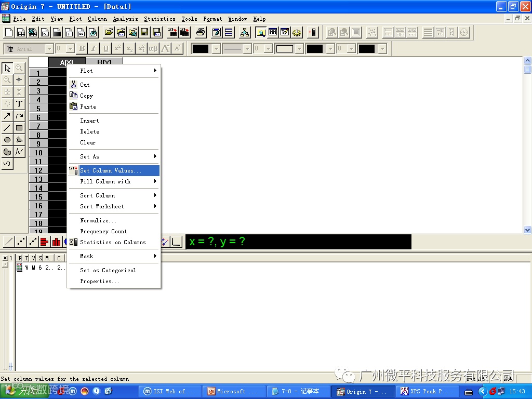Open the Analysis menu

pos(125,19)
